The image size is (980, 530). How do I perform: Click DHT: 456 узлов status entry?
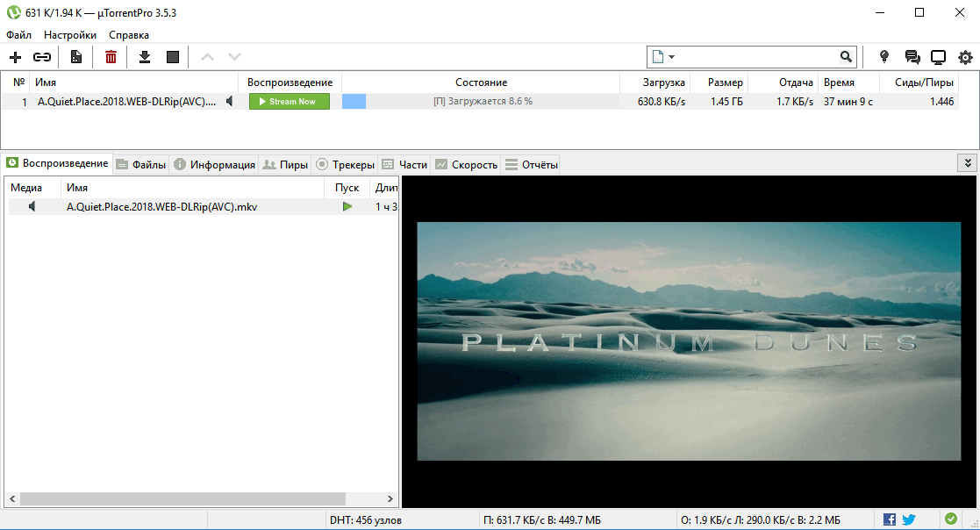tap(366, 520)
